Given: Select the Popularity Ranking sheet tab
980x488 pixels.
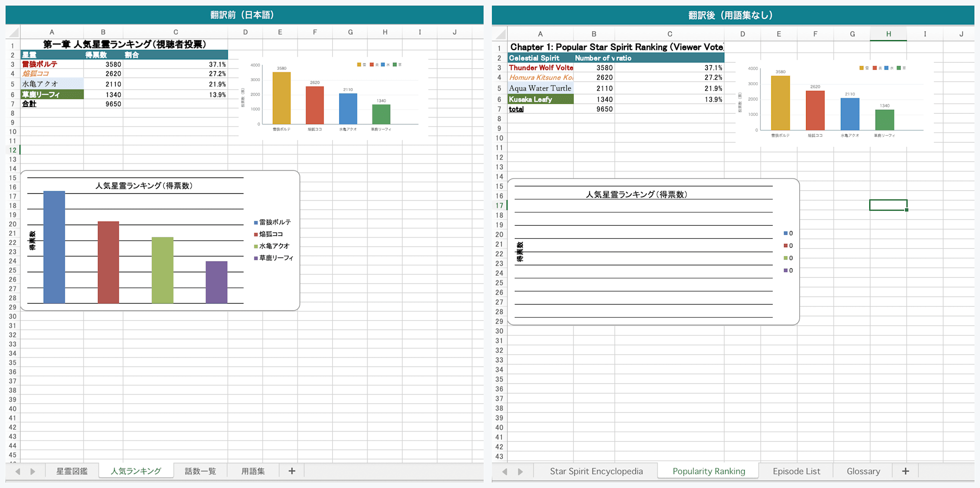Looking at the screenshot, I should [709, 471].
